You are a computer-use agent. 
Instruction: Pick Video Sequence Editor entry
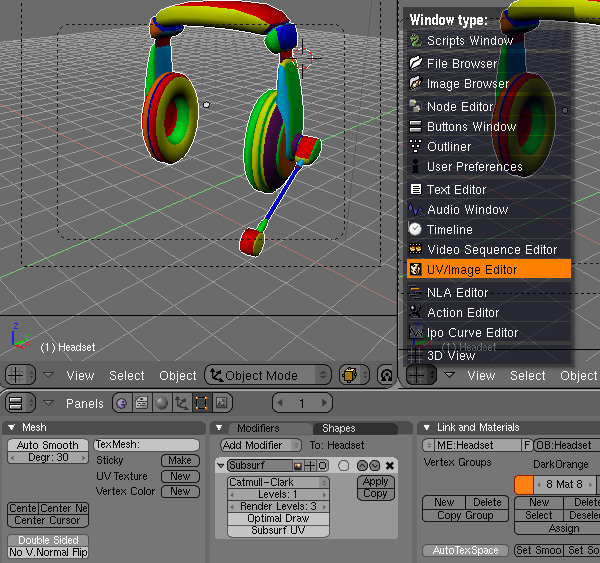(489, 250)
